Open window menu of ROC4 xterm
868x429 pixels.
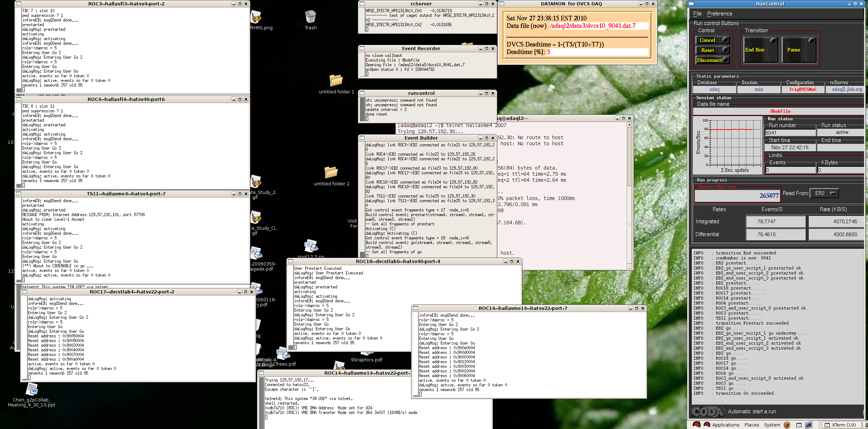(19, 99)
